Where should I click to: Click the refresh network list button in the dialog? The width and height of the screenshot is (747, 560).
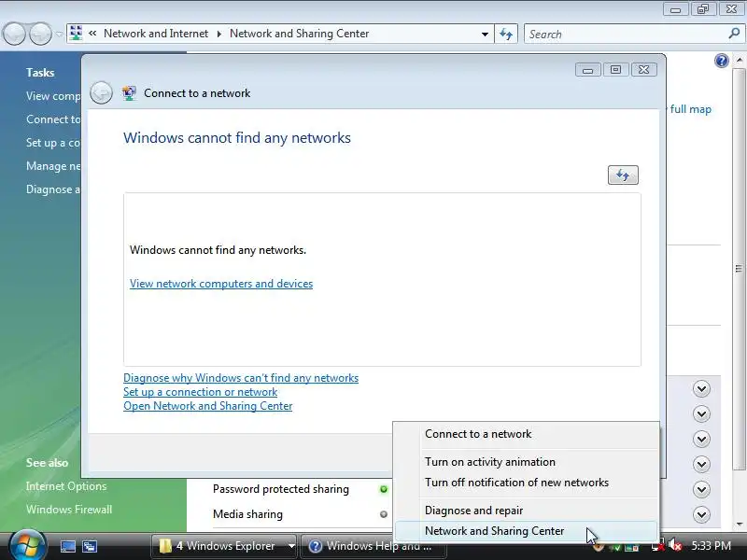pyautogui.click(x=623, y=175)
